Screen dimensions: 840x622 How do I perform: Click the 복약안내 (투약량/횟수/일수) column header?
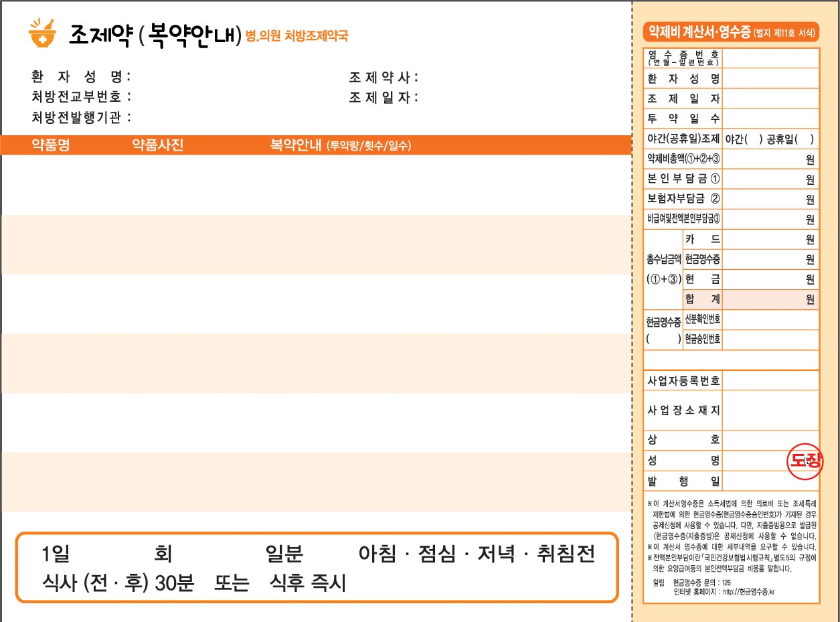pos(341,145)
